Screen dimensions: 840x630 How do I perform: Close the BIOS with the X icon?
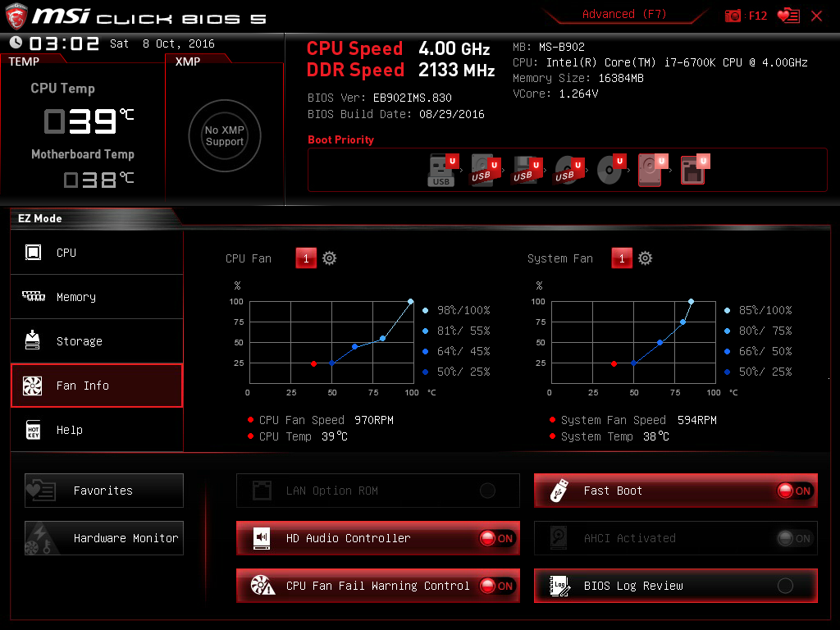tap(816, 16)
